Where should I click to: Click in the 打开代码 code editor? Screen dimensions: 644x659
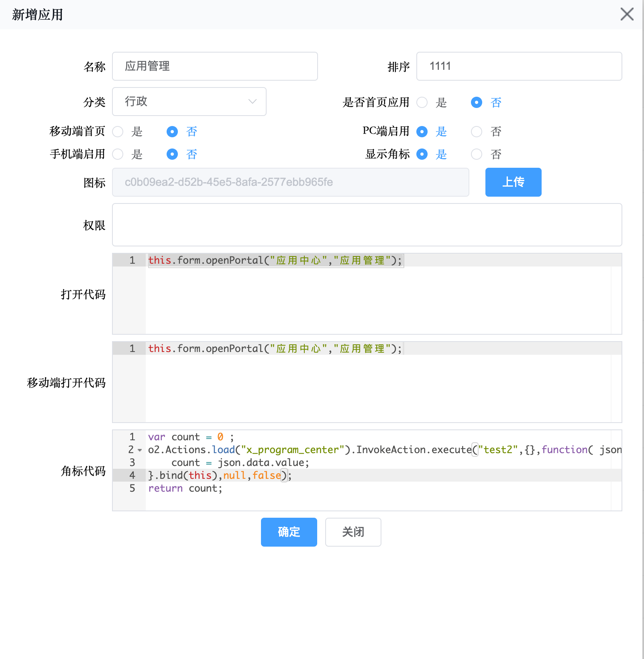(377, 297)
